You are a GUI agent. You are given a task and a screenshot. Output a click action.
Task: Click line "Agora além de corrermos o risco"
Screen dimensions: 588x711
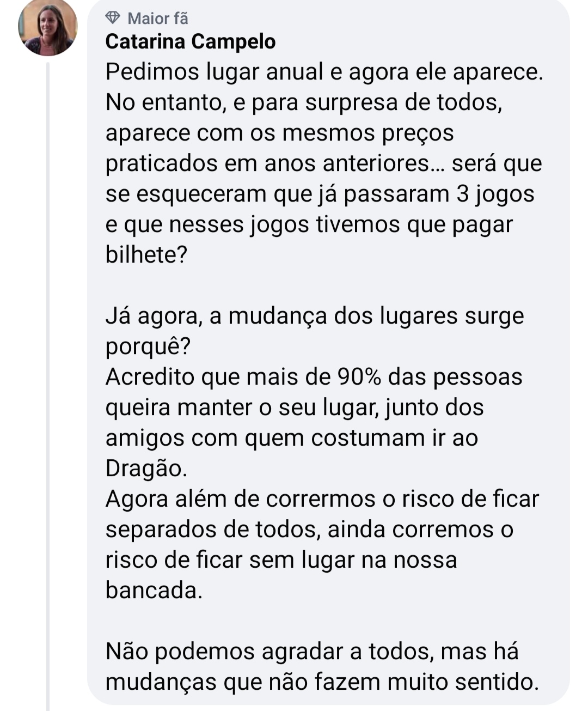click(x=322, y=499)
